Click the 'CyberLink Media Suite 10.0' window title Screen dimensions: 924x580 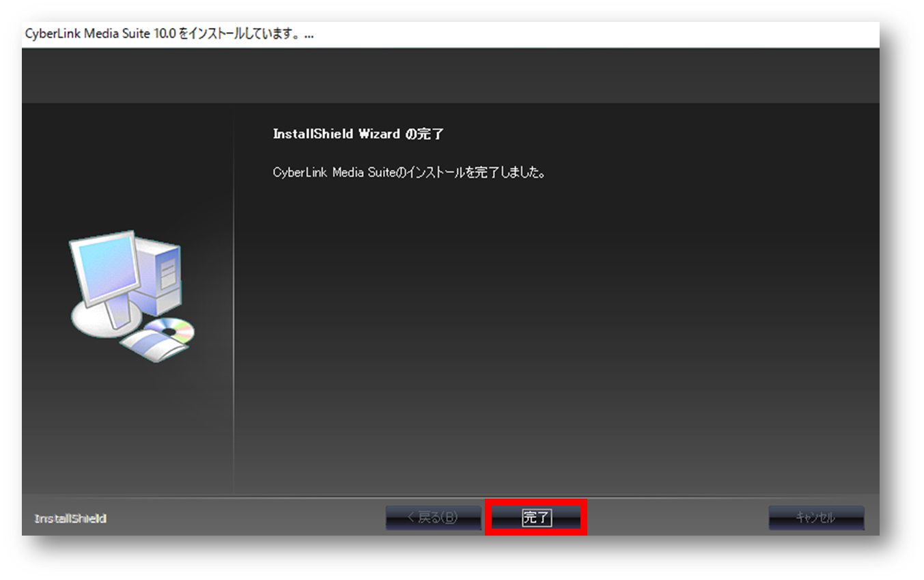click(168, 34)
